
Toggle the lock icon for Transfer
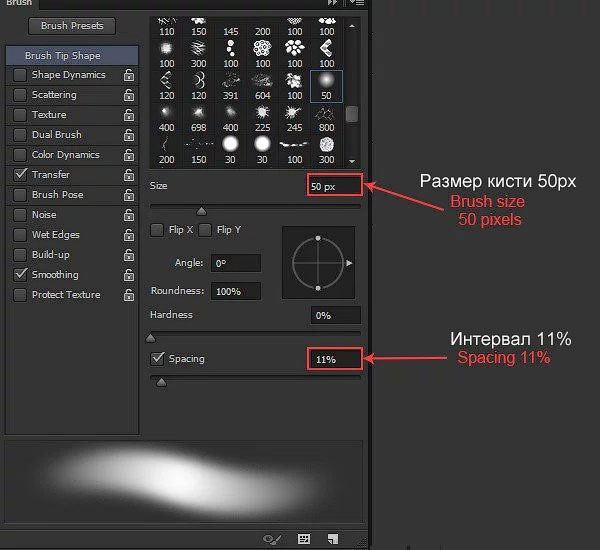[129, 175]
